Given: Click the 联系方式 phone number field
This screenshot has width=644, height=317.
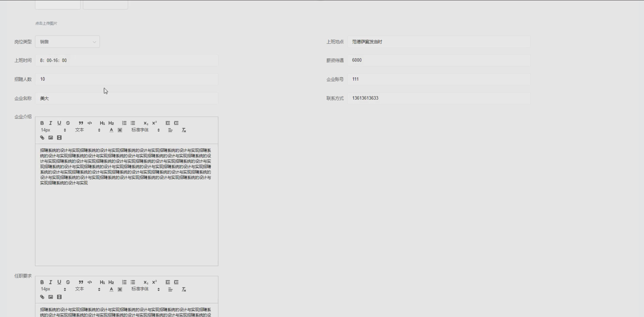Looking at the screenshot, I should (x=438, y=98).
